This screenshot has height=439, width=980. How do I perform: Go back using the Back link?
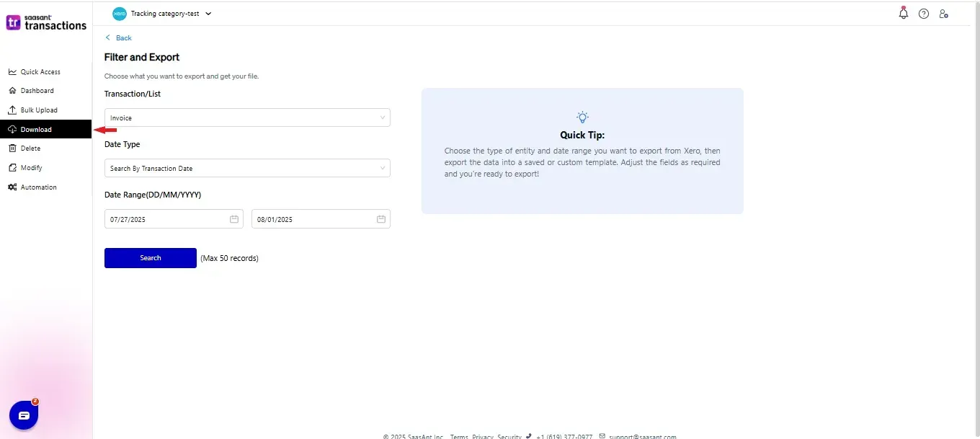(x=119, y=37)
